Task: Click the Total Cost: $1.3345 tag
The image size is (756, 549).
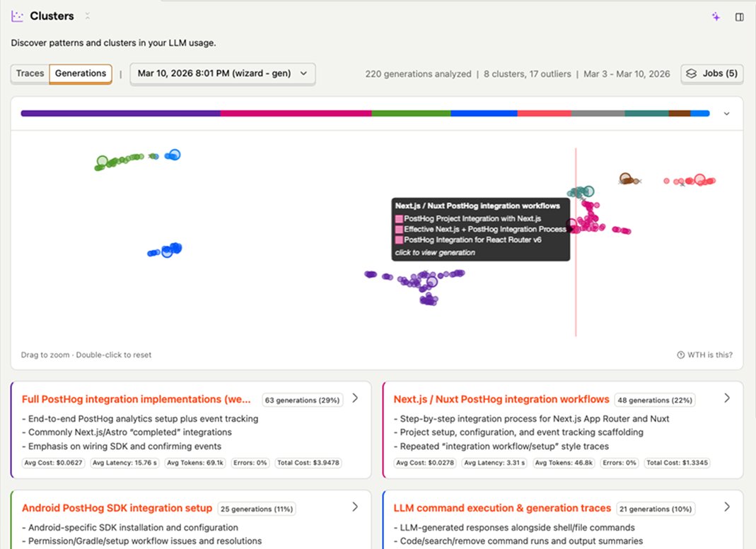Action: point(677,463)
